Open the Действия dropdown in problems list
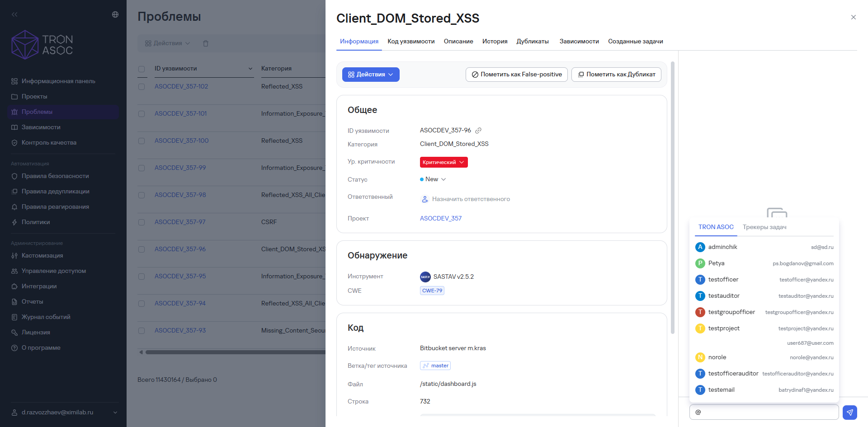 tap(167, 43)
